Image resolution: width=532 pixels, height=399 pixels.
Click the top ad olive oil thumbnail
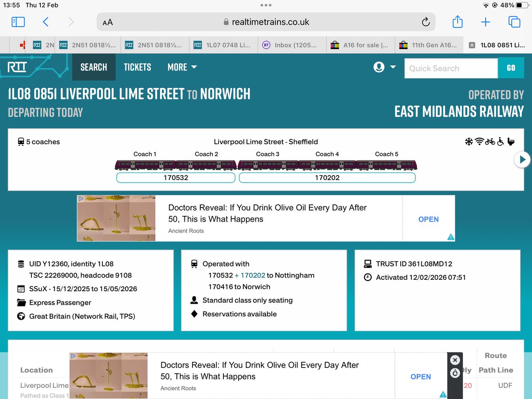[116, 218]
